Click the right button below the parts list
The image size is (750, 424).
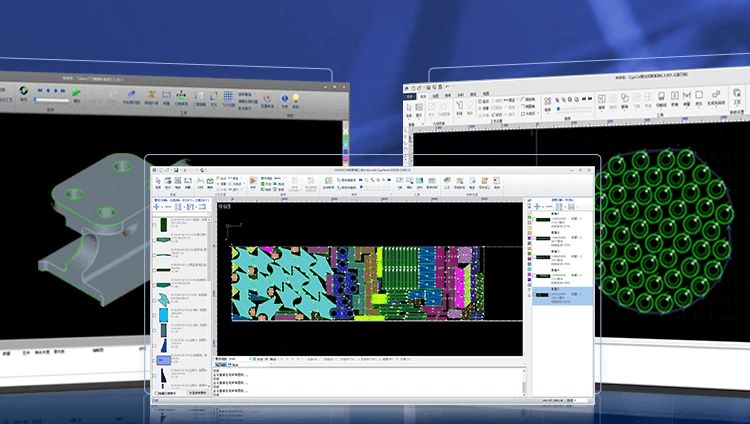coord(196,394)
